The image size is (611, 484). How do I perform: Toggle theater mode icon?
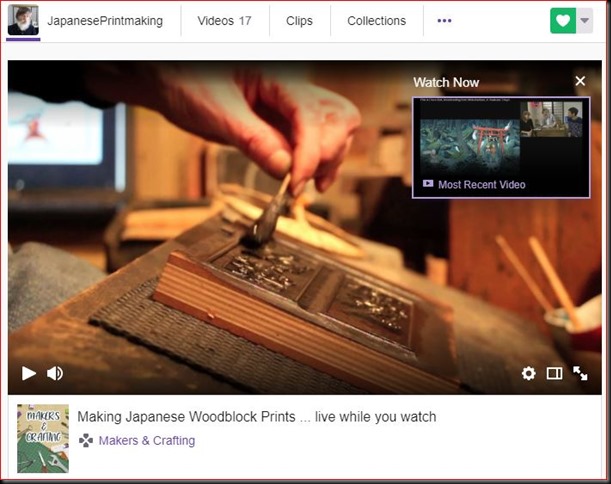554,374
